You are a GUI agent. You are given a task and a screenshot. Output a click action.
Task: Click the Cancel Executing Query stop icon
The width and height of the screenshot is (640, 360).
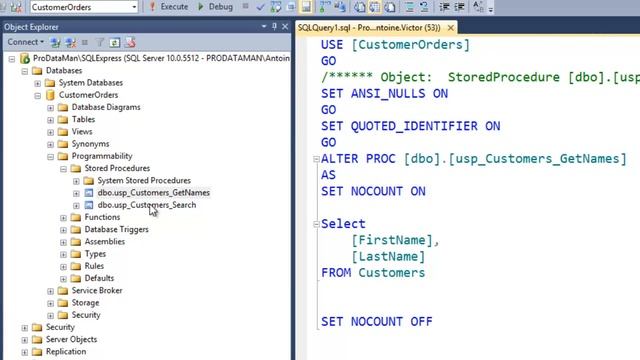245,7
